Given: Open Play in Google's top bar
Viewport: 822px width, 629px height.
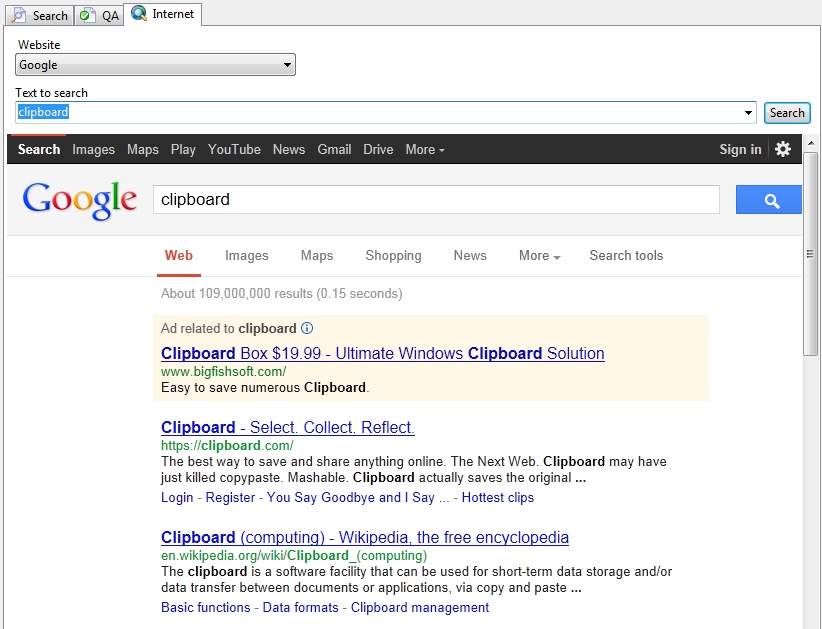Looking at the screenshot, I should click(x=183, y=149).
